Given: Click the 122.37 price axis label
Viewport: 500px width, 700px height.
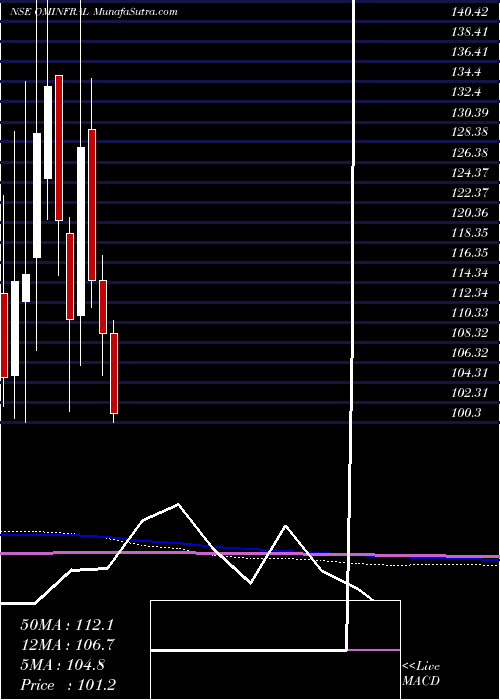Looking at the screenshot, I should (x=469, y=193).
